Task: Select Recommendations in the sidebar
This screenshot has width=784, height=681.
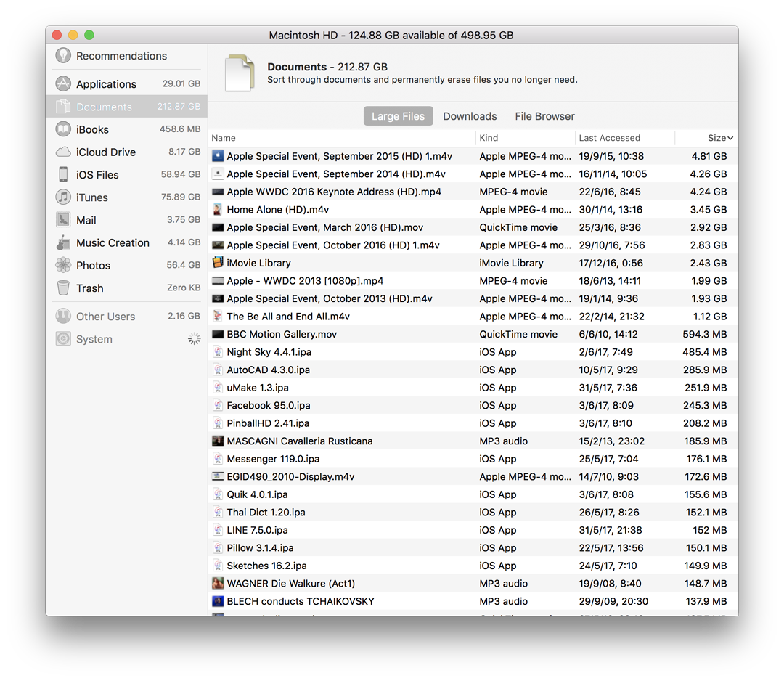Action: (127, 56)
